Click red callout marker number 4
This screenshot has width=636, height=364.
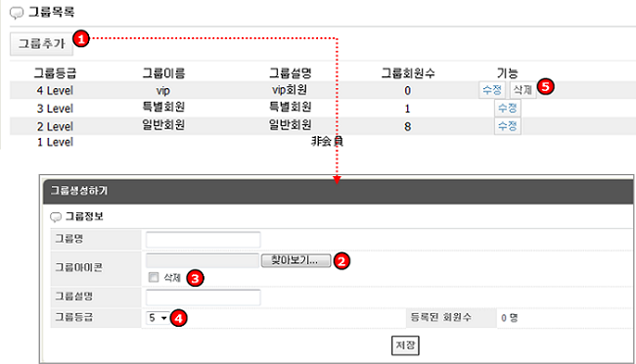click(x=178, y=318)
